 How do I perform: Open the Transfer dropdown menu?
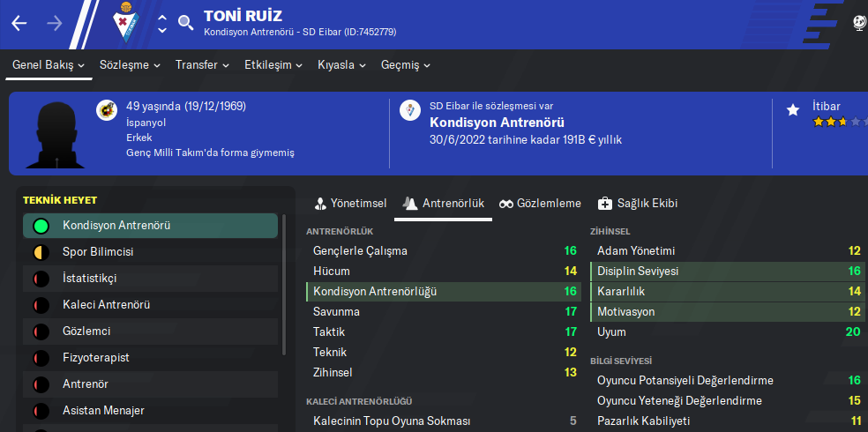click(x=202, y=65)
